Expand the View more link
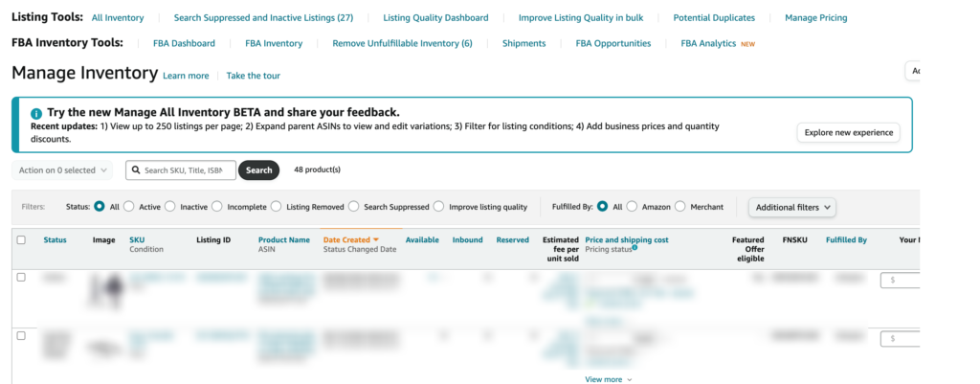The height and width of the screenshot is (384, 980). click(608, 379)
